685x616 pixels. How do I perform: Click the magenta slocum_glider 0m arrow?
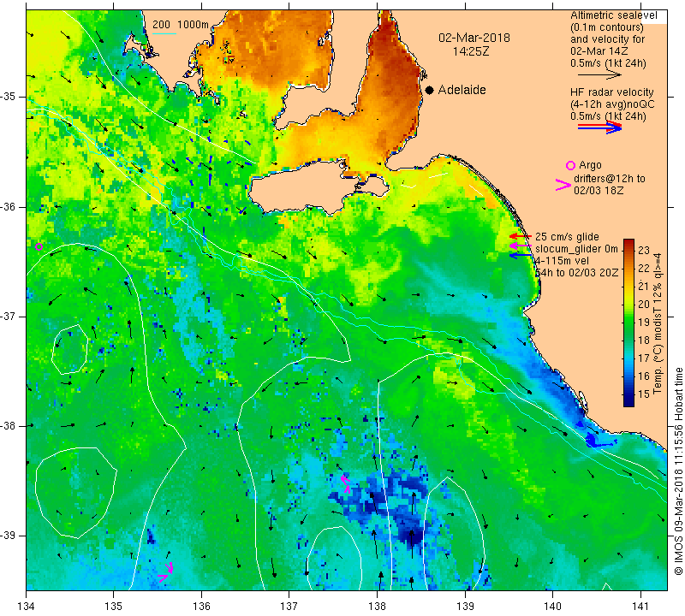point(521,246)
